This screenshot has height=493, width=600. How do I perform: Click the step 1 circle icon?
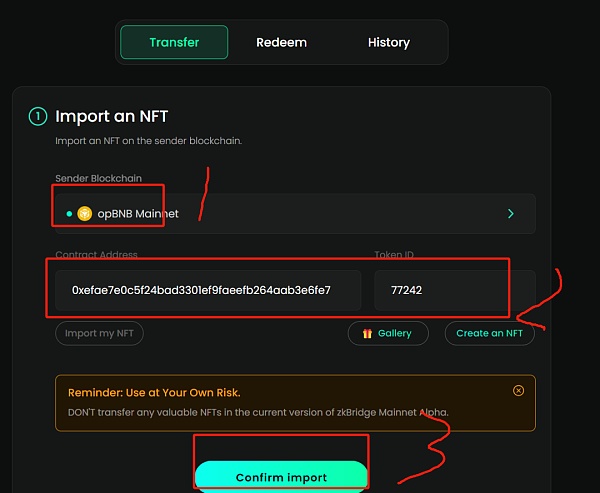38,117
